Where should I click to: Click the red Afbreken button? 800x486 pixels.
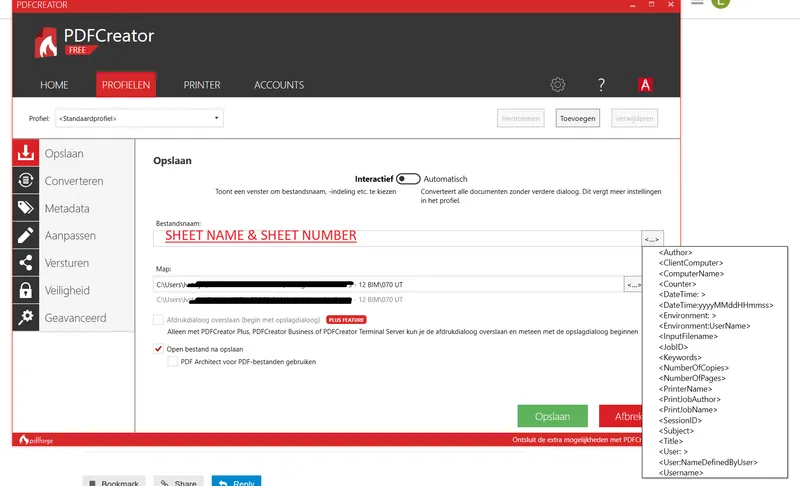coord(620,416)
